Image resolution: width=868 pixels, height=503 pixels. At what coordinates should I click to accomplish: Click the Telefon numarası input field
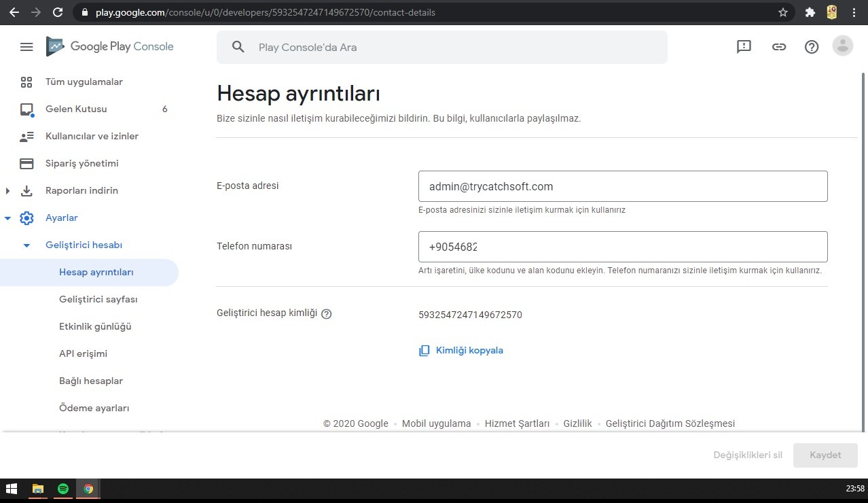pyautogui.click(x=623, y=247)
